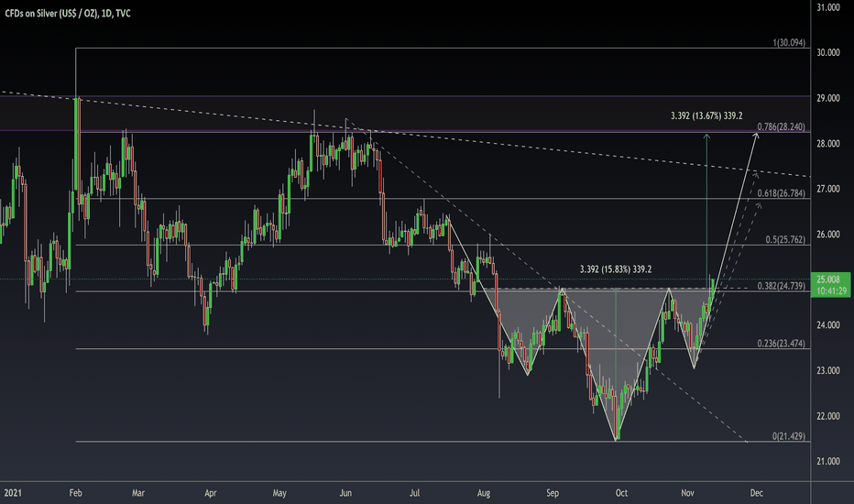854x504 pixels.
Task: Select the Fibonacci label 0(21.429)
Action: [789, 436]
